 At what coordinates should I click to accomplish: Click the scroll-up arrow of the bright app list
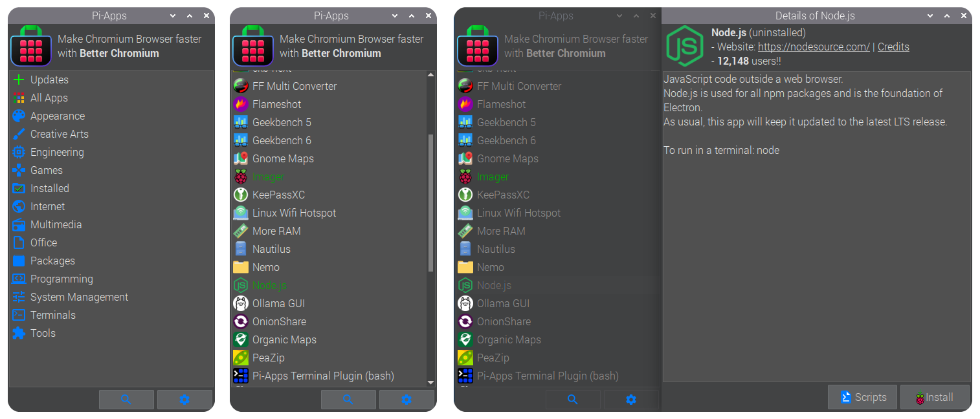coord(431,75)
